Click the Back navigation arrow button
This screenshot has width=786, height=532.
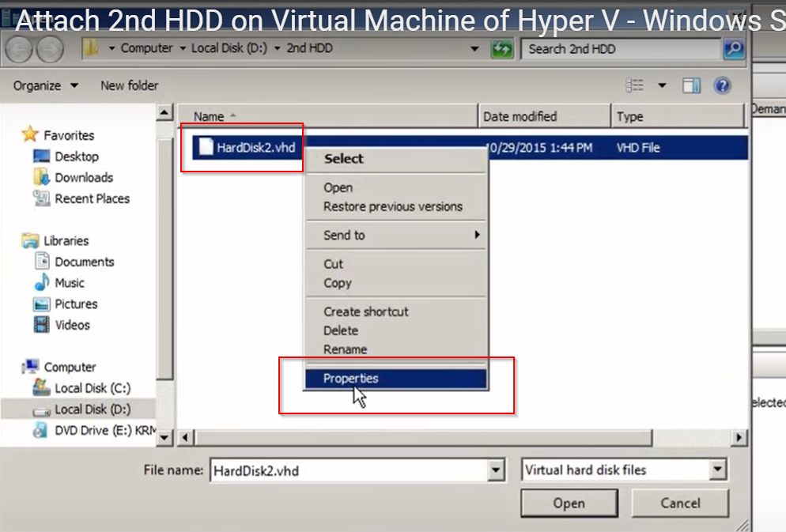click(x=19, y=50)
